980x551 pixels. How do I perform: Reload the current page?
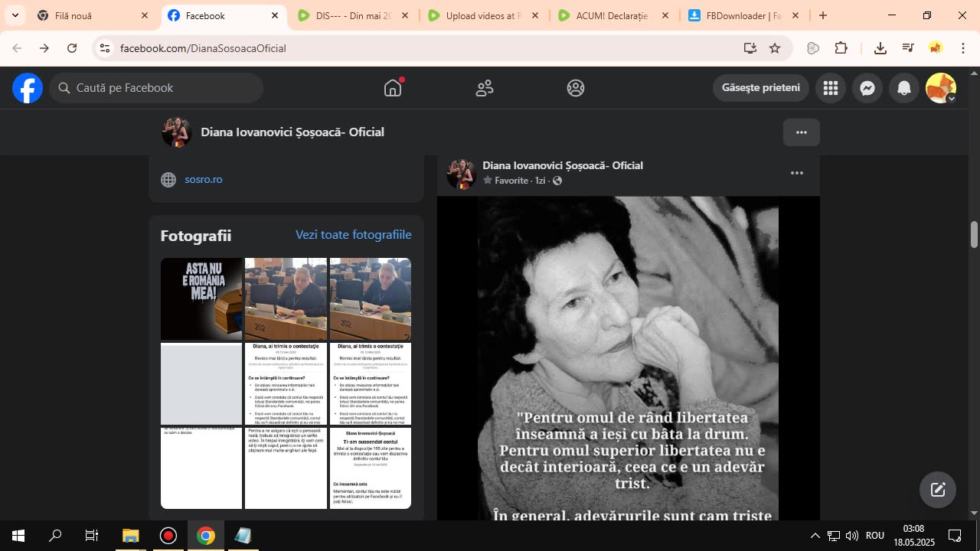[72, 48]
